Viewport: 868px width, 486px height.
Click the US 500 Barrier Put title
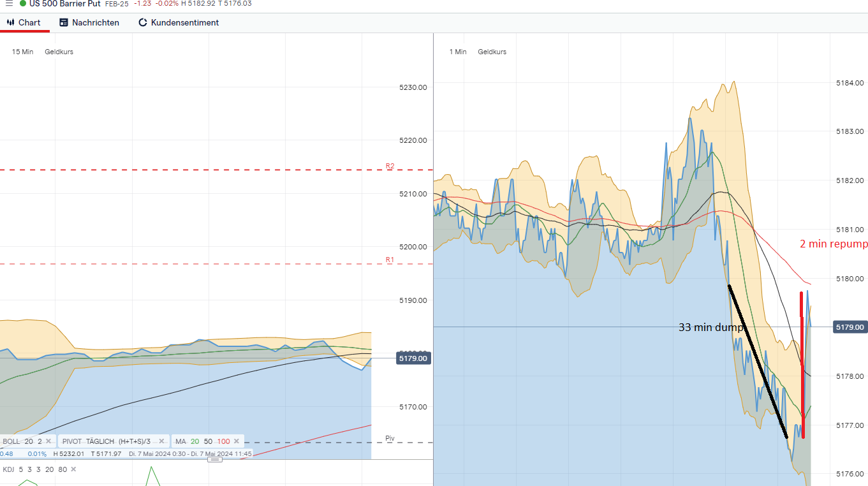coord(64,3)
